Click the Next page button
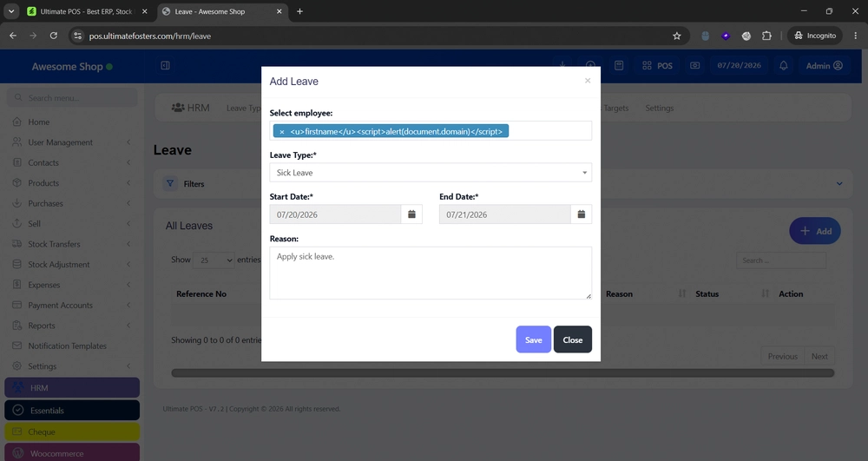 819,357
